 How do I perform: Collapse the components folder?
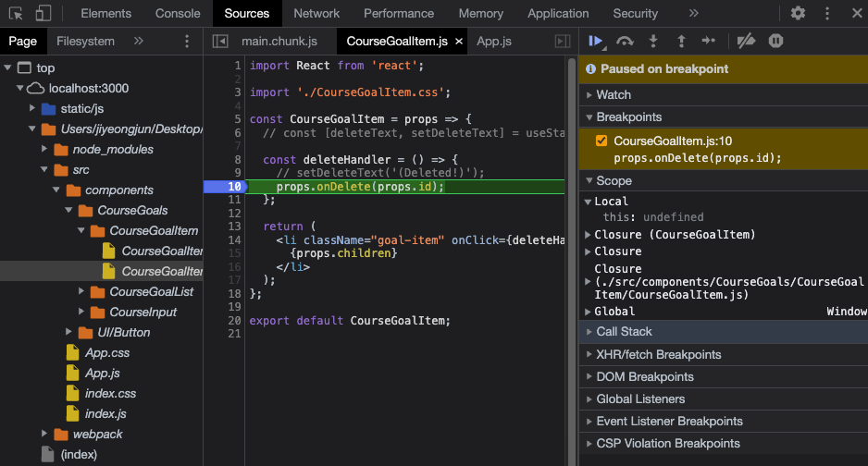56,190
